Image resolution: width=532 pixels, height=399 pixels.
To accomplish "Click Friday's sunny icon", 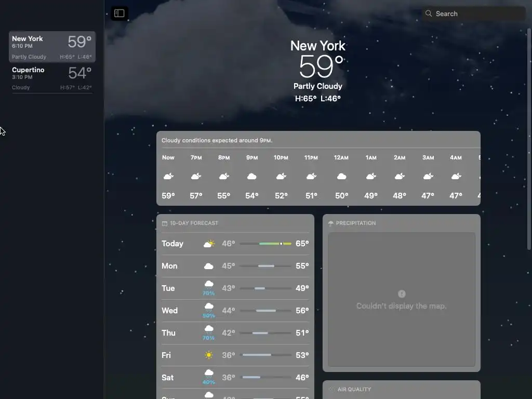I will 209,355.
